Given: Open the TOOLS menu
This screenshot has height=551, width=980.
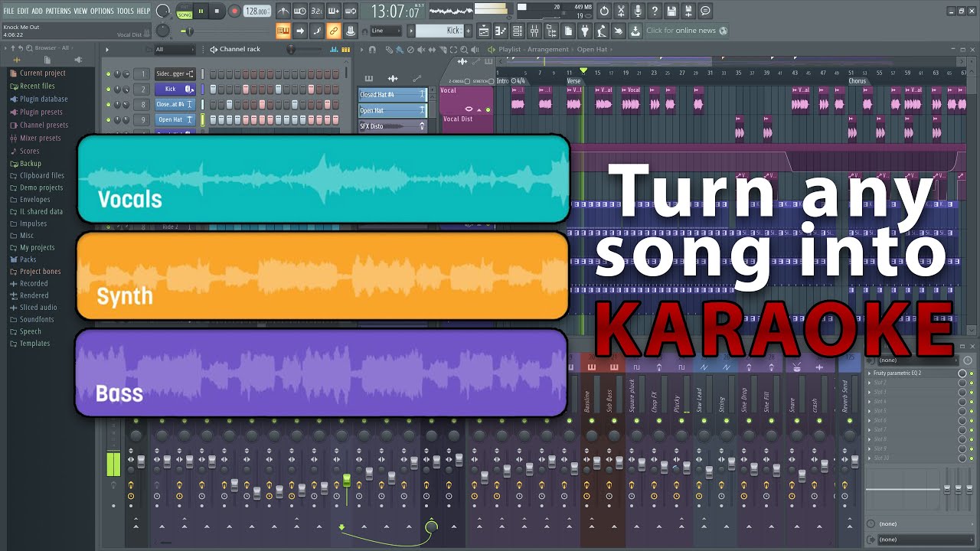Looking at the screenshot, I should pyautogui.click(x=125, y=11).
